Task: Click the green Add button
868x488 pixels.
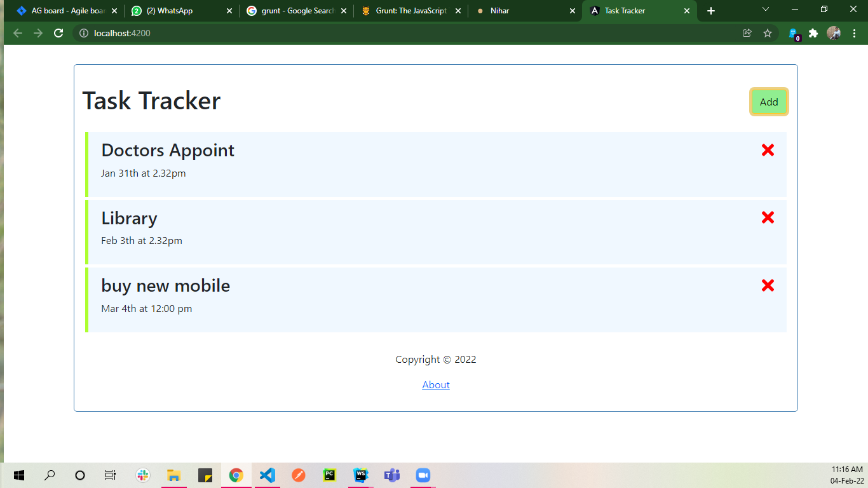Action: (769, 102)
